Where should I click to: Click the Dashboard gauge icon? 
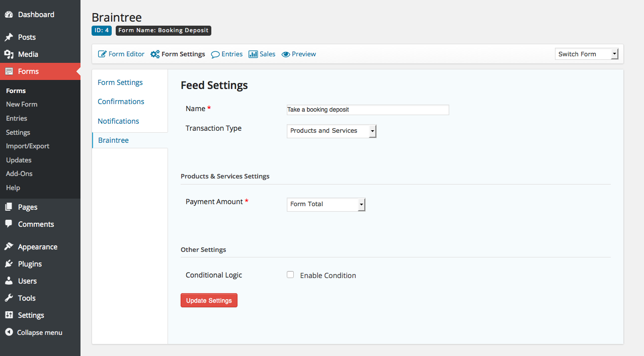pyautogui.click(x=9, y=15)
